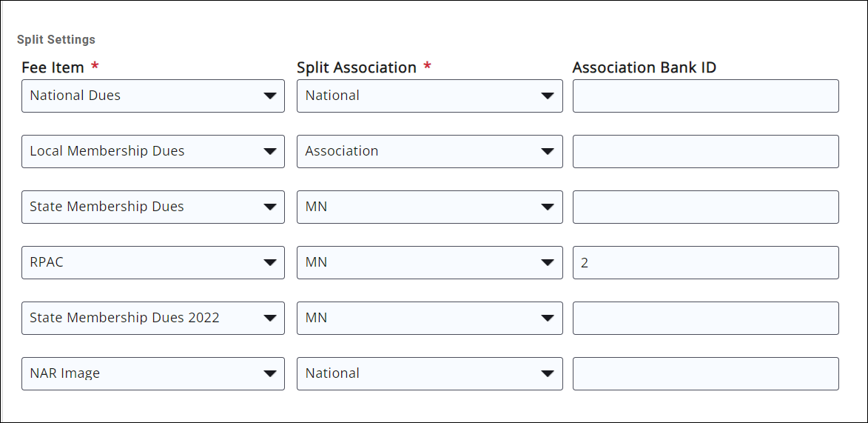Click Bank ID field for State Membership Dues
This screenshot has height=423, width=868.
point(705,207)
